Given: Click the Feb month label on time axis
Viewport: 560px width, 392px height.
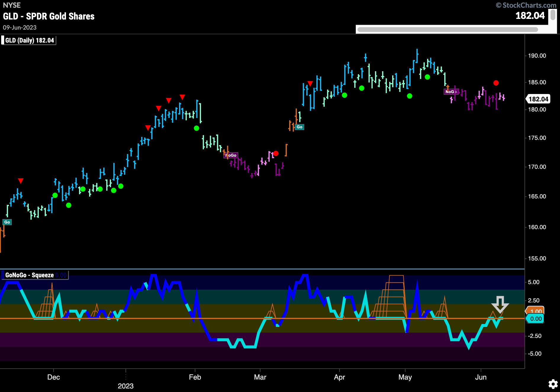Looking at the screenshot, I should 195,377.
